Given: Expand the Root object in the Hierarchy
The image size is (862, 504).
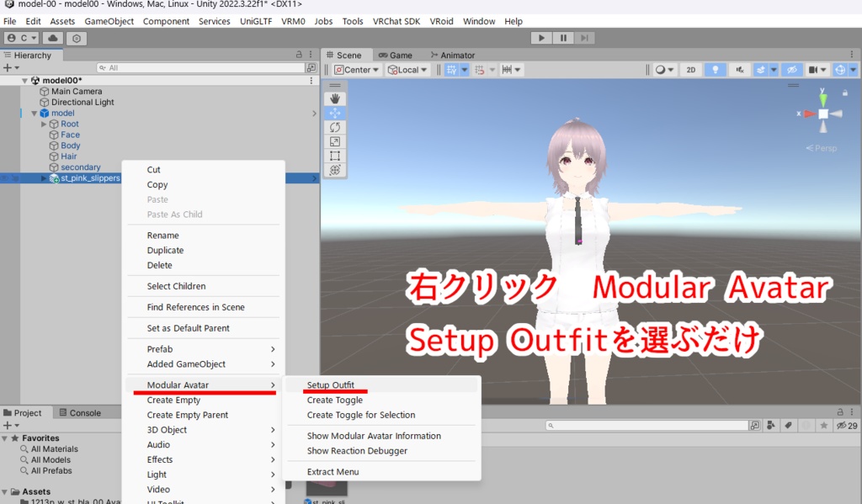Looking at the screenshot, I should 42,124.
